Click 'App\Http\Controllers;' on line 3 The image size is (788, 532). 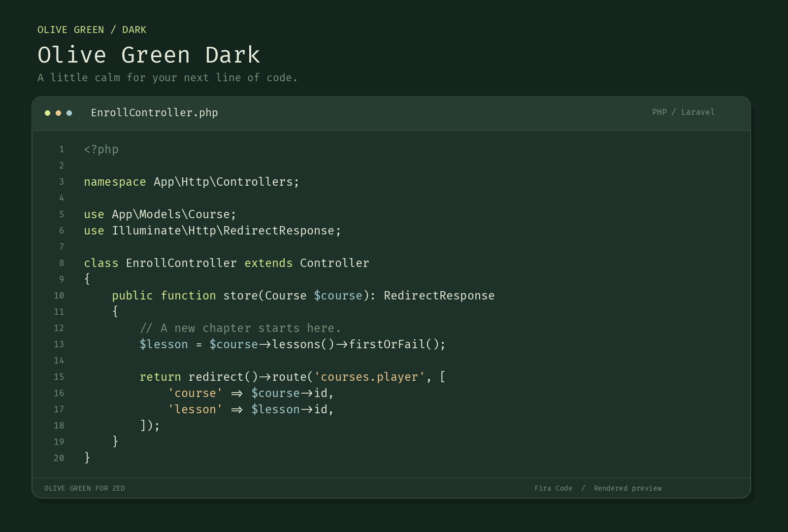click(227, 182)
